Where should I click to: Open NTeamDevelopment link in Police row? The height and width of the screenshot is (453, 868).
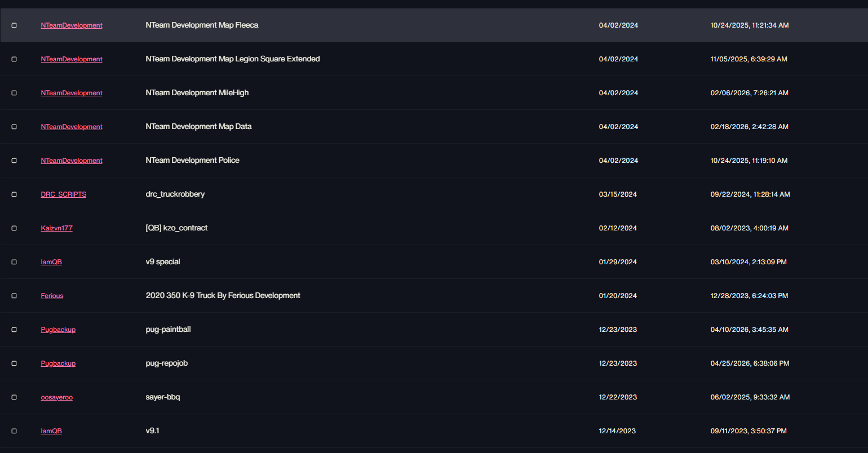click(72, 161)
